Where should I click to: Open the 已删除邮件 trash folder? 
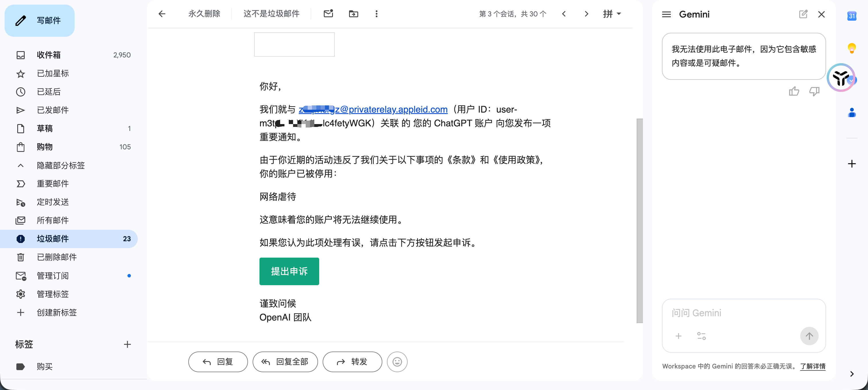69,257
